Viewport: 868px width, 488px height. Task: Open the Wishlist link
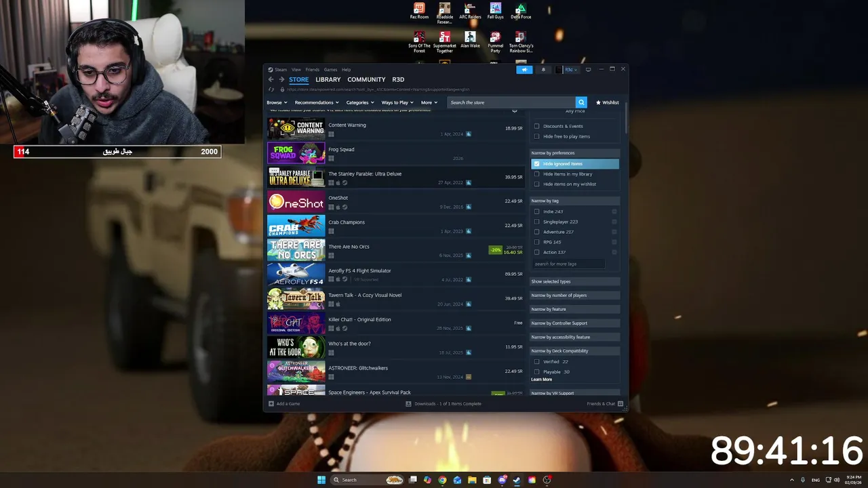click(607, 102)
